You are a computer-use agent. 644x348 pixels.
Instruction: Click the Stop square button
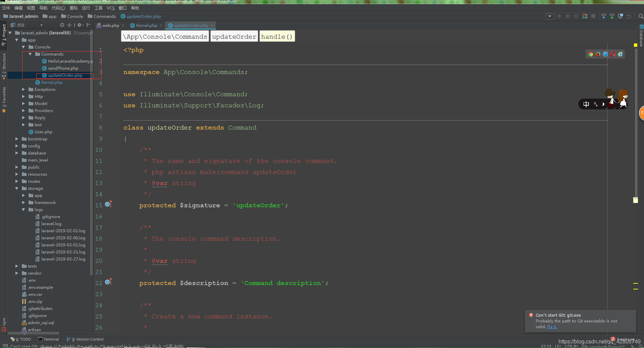click(x=593, y=16)
